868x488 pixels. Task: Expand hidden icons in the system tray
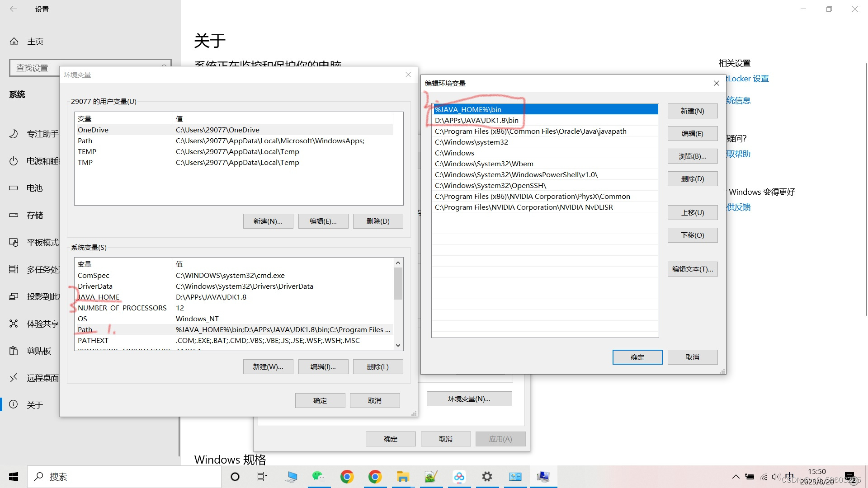click(736, 476)
